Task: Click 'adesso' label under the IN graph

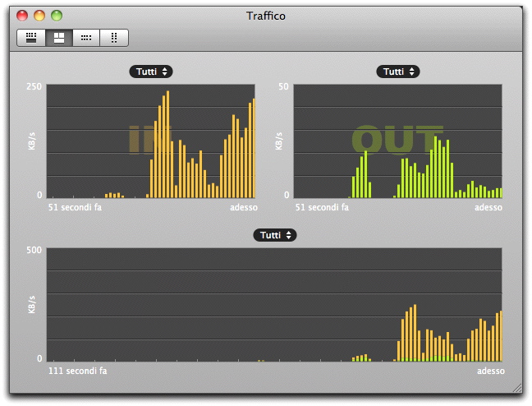Action: (244, 207)
